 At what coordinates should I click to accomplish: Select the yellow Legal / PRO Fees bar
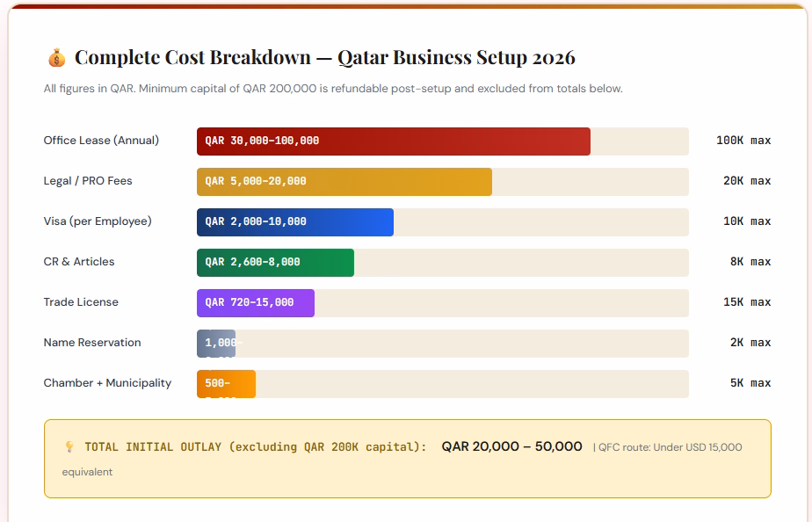(344, 181)
